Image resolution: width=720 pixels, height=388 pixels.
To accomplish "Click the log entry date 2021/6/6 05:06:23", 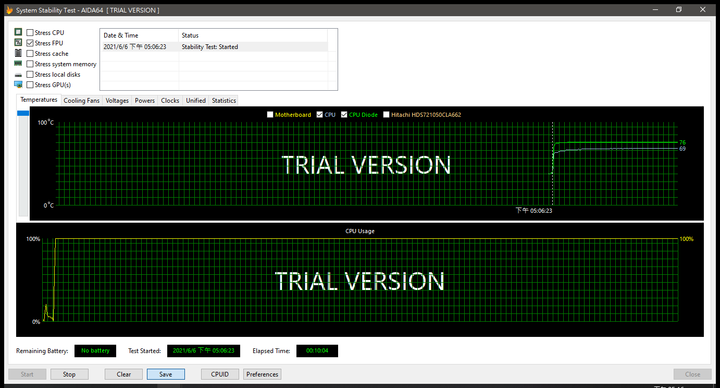I will (135, 47).
